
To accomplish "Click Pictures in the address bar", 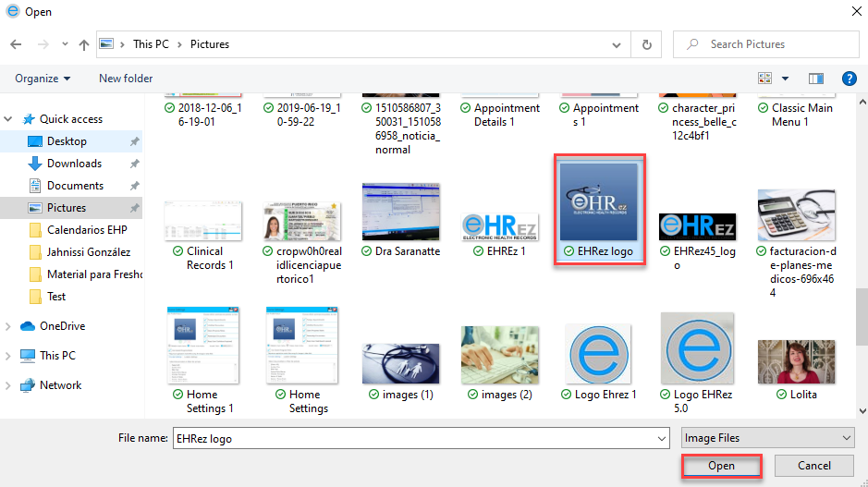I will click(210, 44).
